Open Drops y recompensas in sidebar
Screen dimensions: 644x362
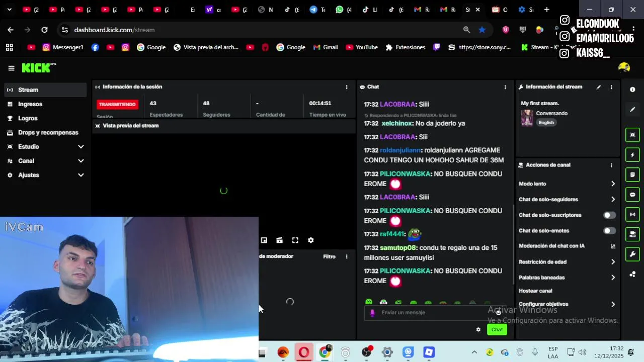[45, 132]
